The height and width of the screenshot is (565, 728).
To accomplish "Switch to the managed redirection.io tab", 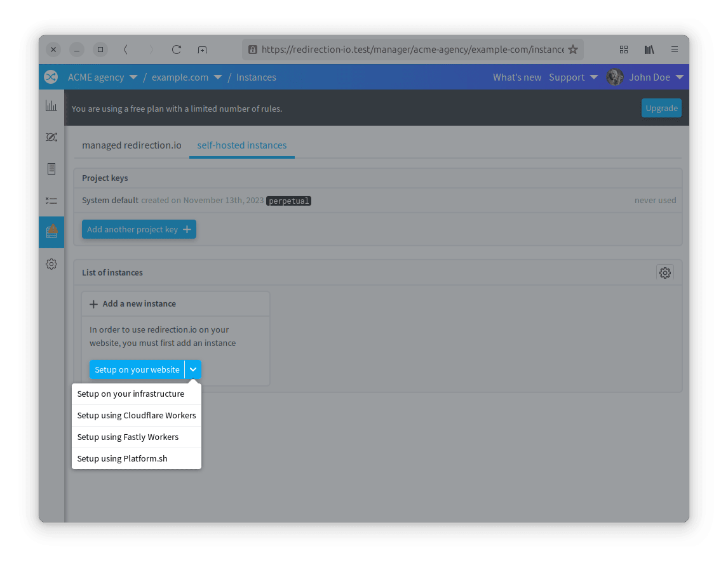I will tap(131, 145).
